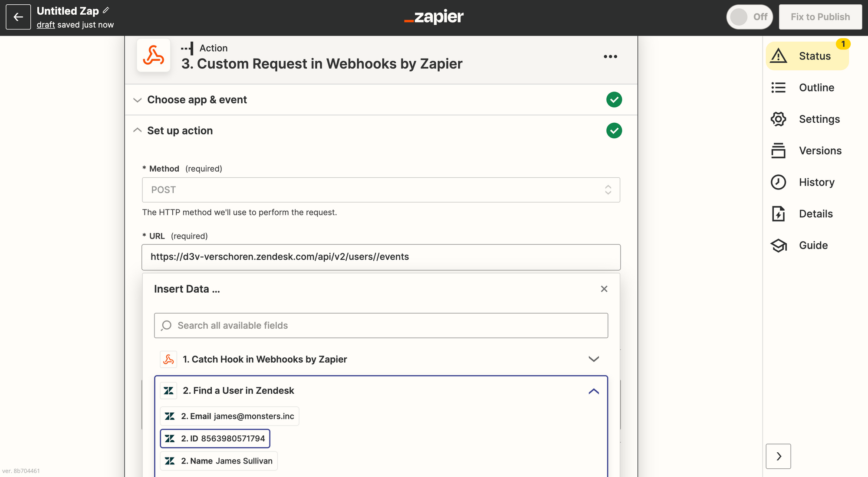868x477 pixels.
Task: Open the Status warning panel
Action: point(807,56)
